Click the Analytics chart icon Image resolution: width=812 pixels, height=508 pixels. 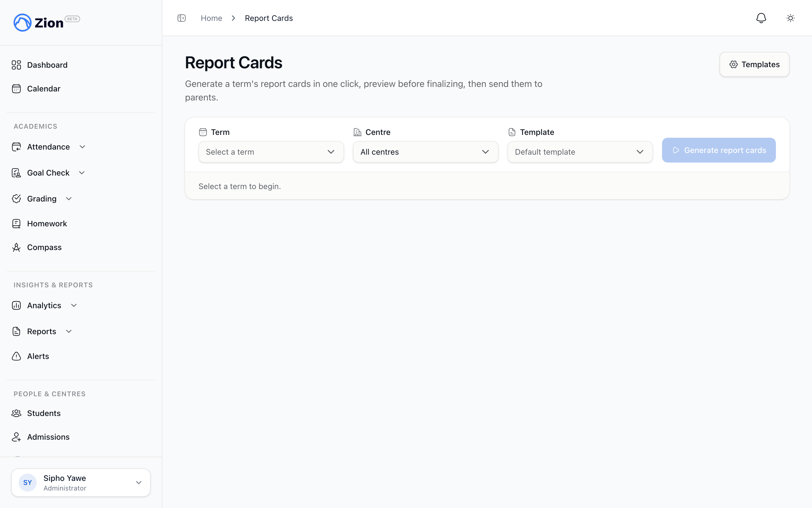16,305
